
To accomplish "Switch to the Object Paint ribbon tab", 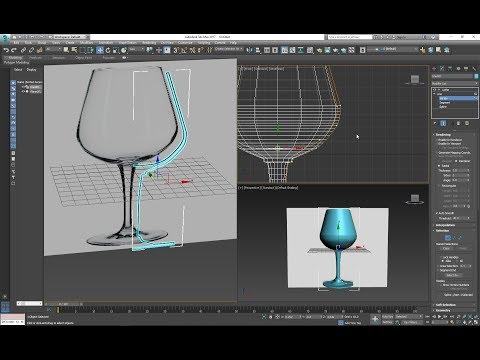I will (83, 58).
